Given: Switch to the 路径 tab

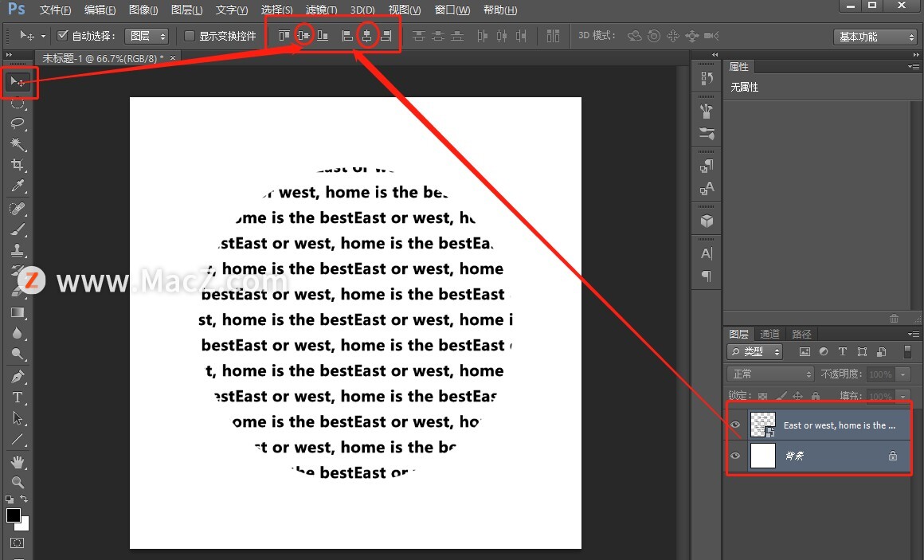Looking at the screenshot, I should point(801,335).
